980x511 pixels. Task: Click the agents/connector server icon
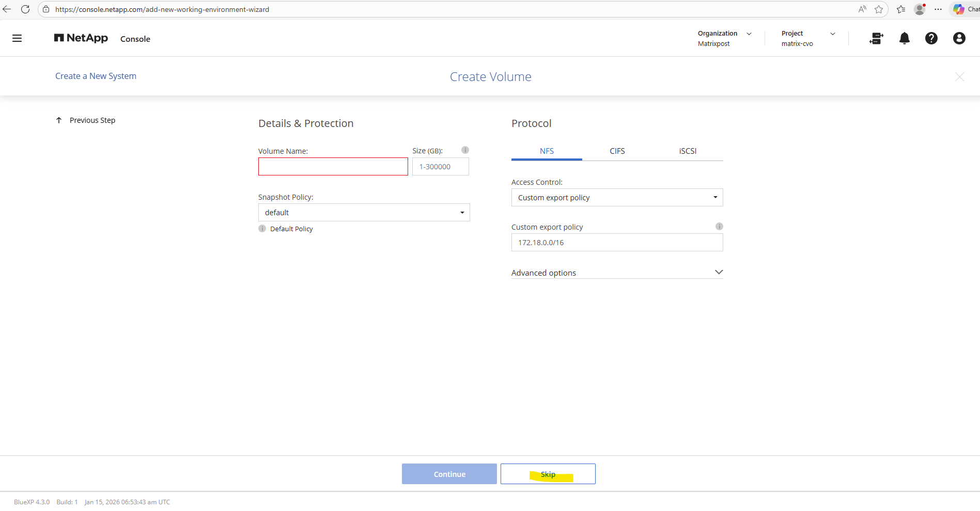(x=876, y=38)
